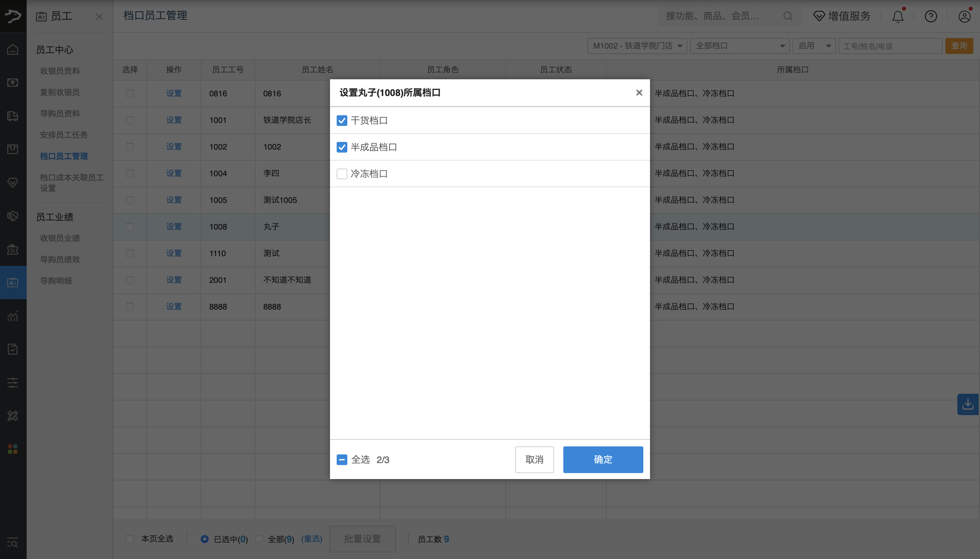The image size is (980, 559).
Task: Click the floating download export icon
Action: (968, 404)
